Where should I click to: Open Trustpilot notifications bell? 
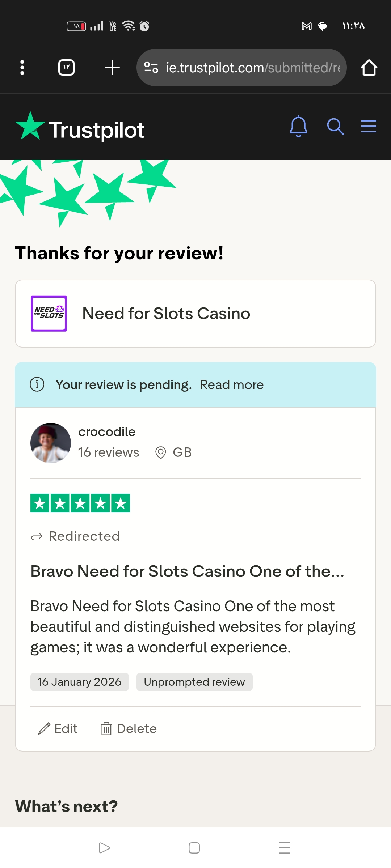pos(298,127)
